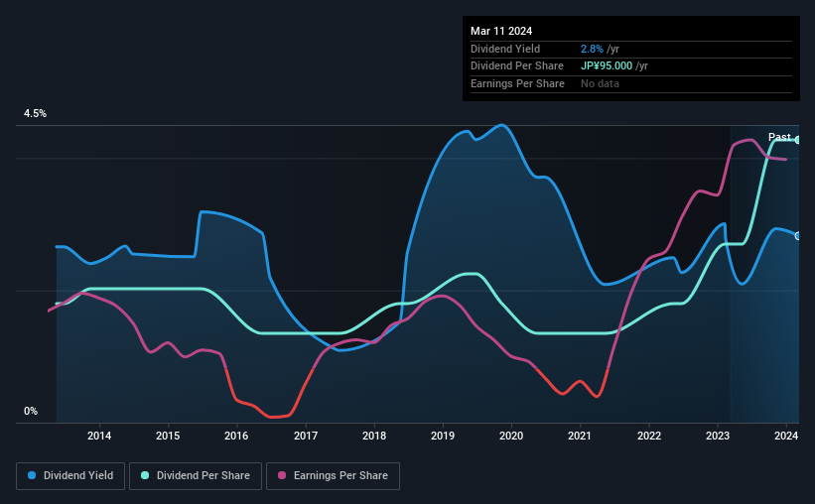Viewport: 815px width, 504px height.
Task: Toggle the Earnings Per Share legend button
Action: pyautogui.click(x=334, y=476)
